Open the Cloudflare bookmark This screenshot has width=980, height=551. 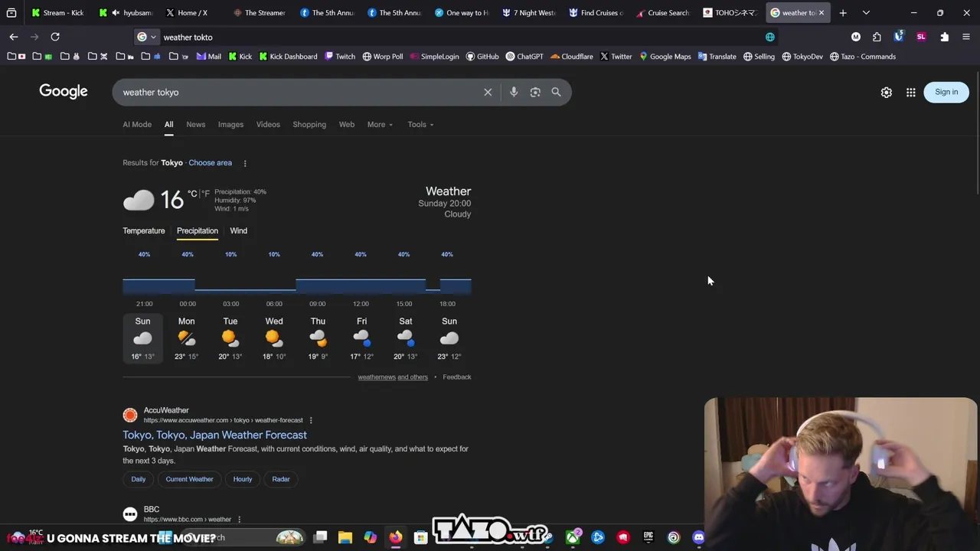572,56
